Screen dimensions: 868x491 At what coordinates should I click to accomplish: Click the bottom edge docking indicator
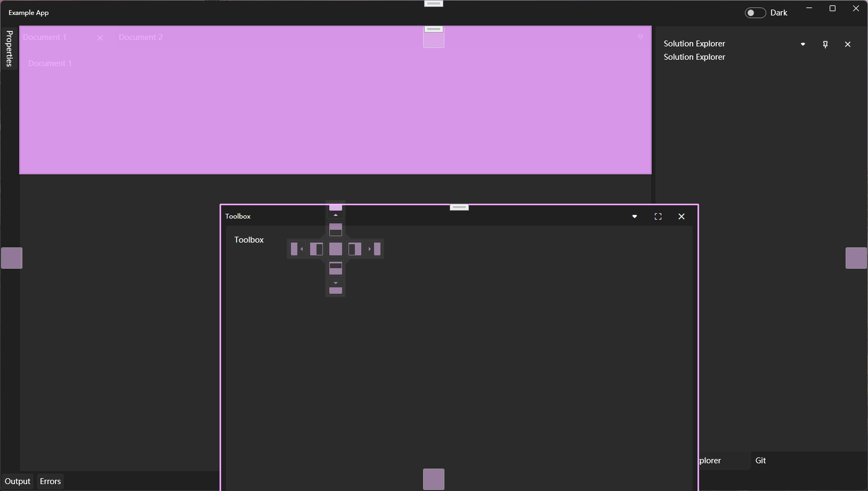point(434,479)
